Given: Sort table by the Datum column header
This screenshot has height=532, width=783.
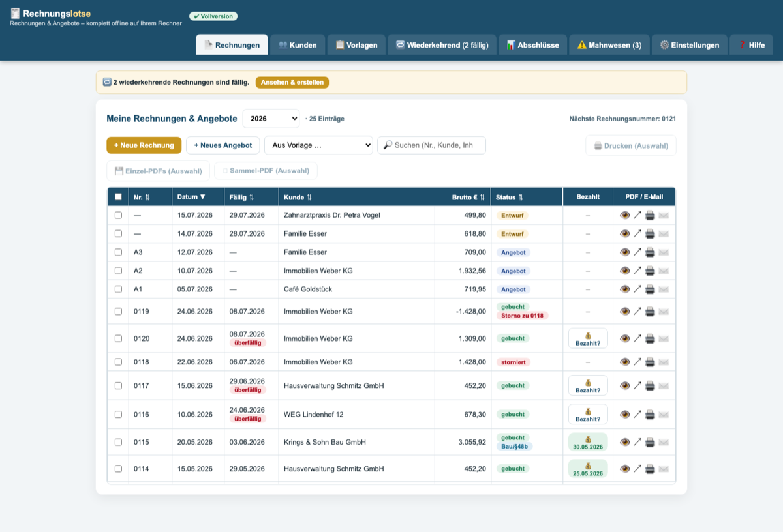Looking at the screenshot, I should click(x=191, y=197).
